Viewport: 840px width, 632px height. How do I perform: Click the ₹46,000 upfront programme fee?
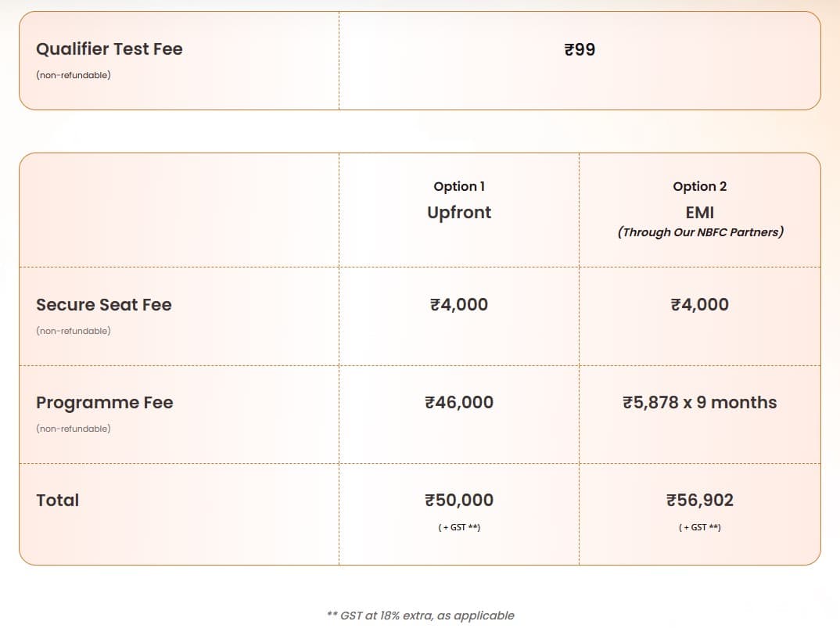pos(459,402)
